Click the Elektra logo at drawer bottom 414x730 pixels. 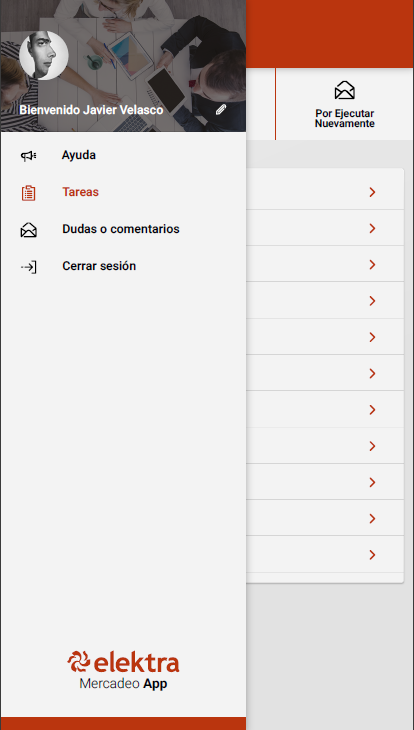coord(123,662)
